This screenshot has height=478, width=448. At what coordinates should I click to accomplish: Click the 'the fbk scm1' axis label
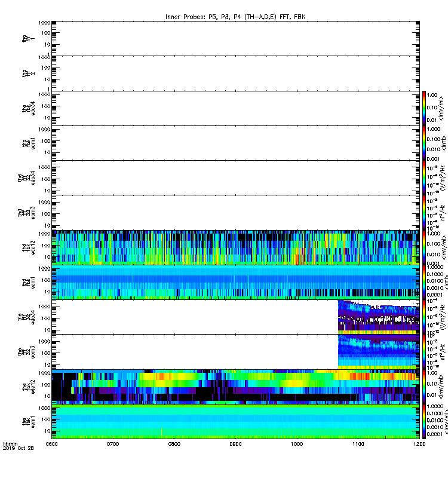pyautogui.click(x=28, y=422)
